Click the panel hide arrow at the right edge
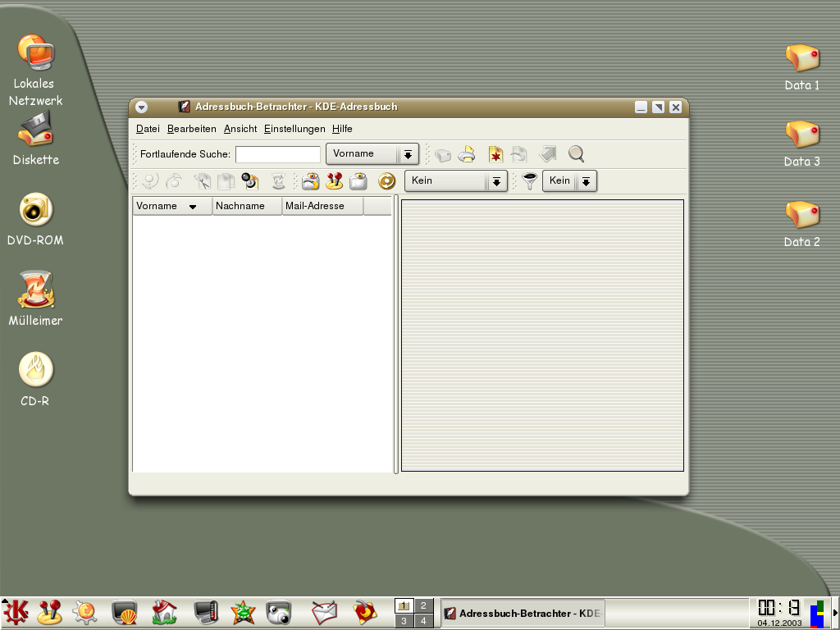The height and width of the screenshot is (630, 840). 835,614
